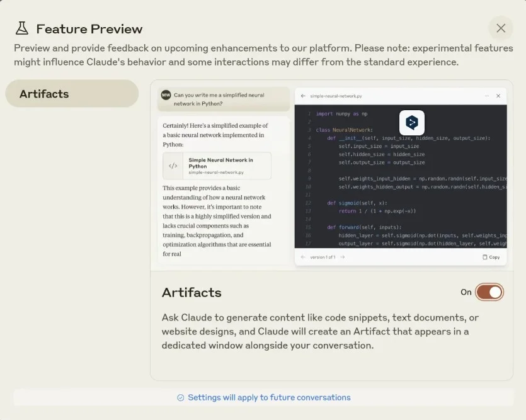Open the three-dot menu in artifact preview
The height and width of the screenshot is (420, 526).
[486, 96]
